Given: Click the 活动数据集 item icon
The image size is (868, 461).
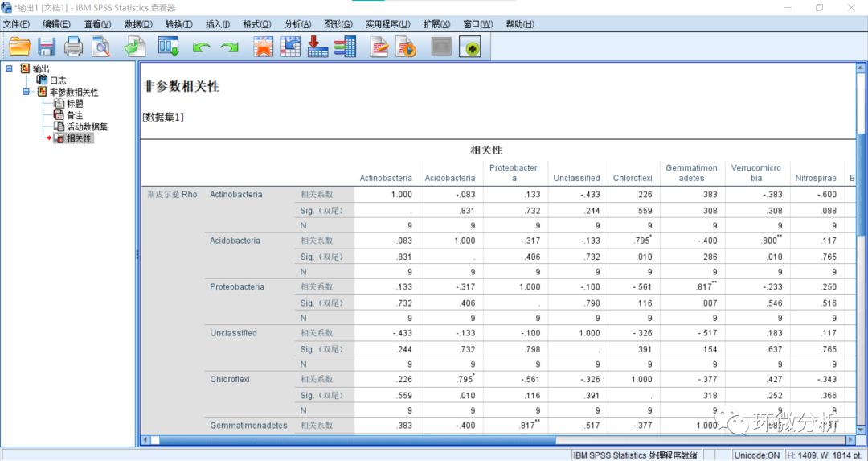Looking at the screenshot, I should [59, 126].
